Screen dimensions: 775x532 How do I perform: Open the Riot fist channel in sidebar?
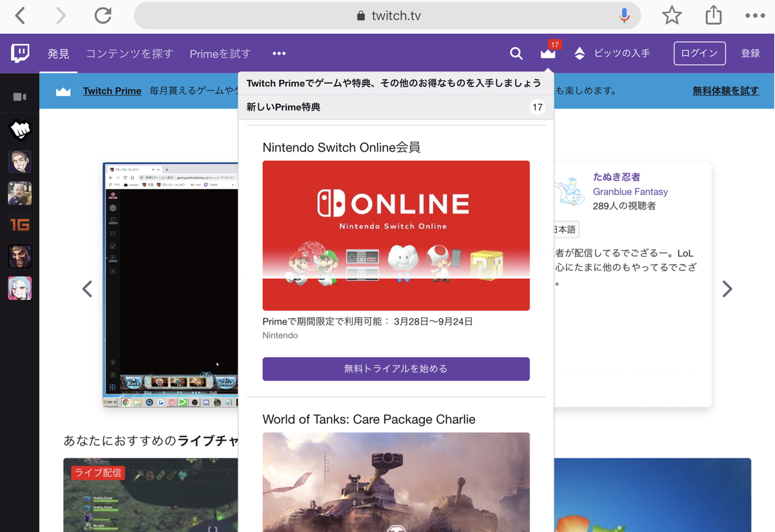click(x=20, y=130)
